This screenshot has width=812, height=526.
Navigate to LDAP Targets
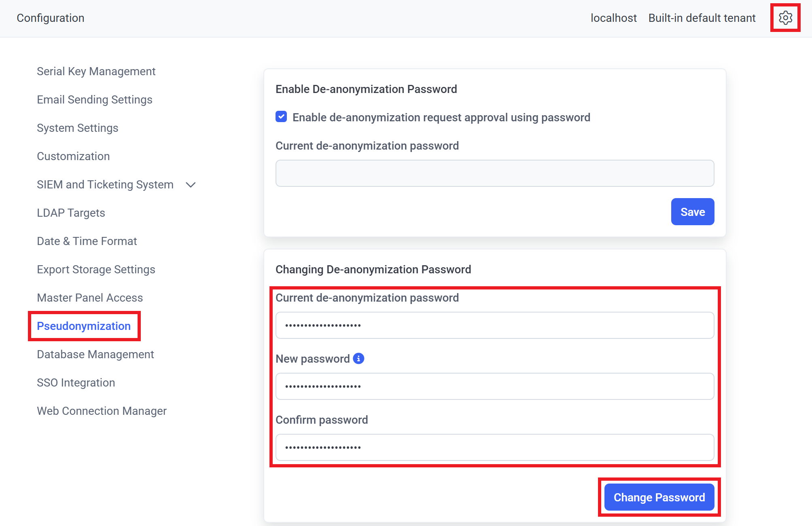point(71,213)
